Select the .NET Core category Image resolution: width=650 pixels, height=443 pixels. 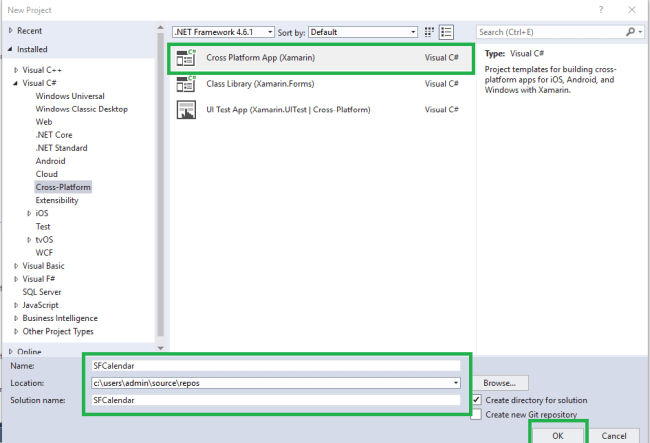54,135
